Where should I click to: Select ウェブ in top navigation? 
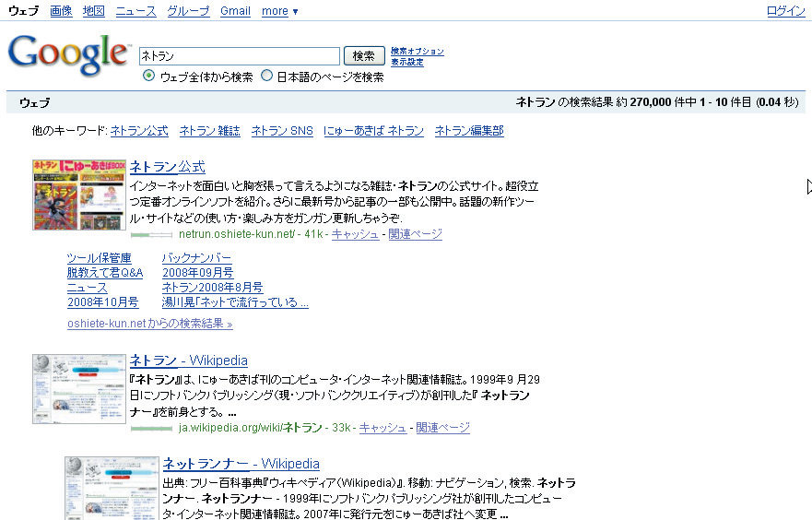coord(23,11)
